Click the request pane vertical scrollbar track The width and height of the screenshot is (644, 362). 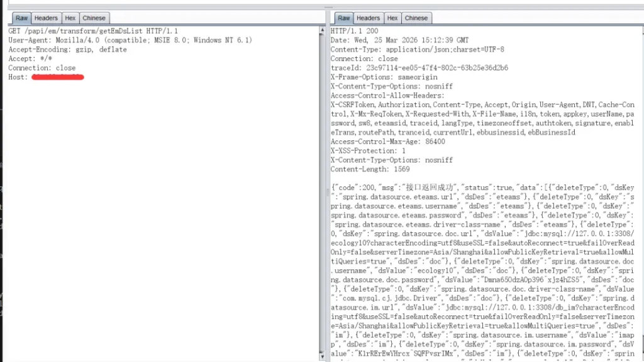tap(323, 189)
